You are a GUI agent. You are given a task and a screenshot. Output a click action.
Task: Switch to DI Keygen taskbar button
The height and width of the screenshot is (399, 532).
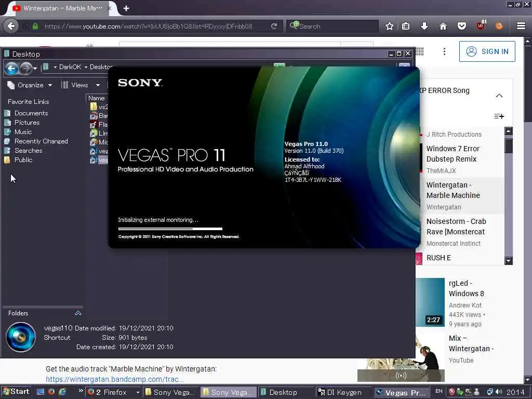(343, 392)
